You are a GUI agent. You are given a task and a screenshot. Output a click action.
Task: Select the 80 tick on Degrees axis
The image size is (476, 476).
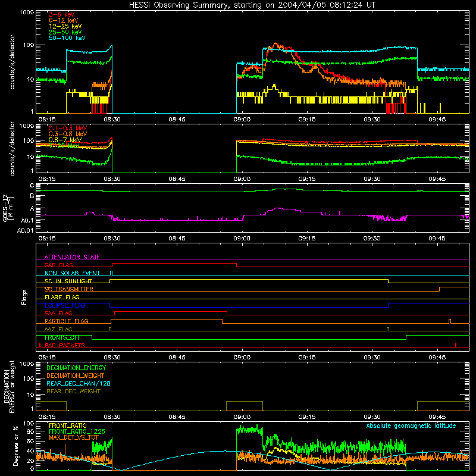(30, 431)
